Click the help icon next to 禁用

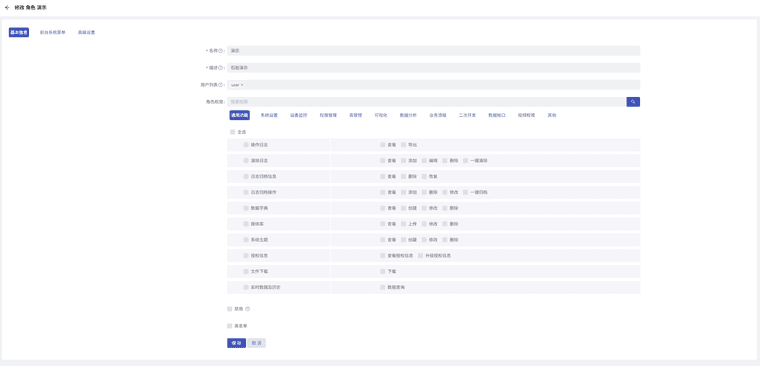[248, 309]
